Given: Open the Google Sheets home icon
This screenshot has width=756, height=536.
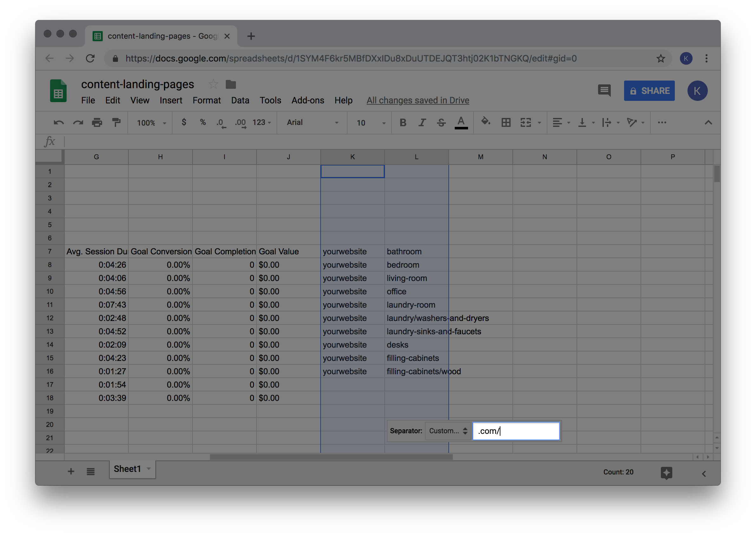Looking at the screenshot, I should [58, 91].
